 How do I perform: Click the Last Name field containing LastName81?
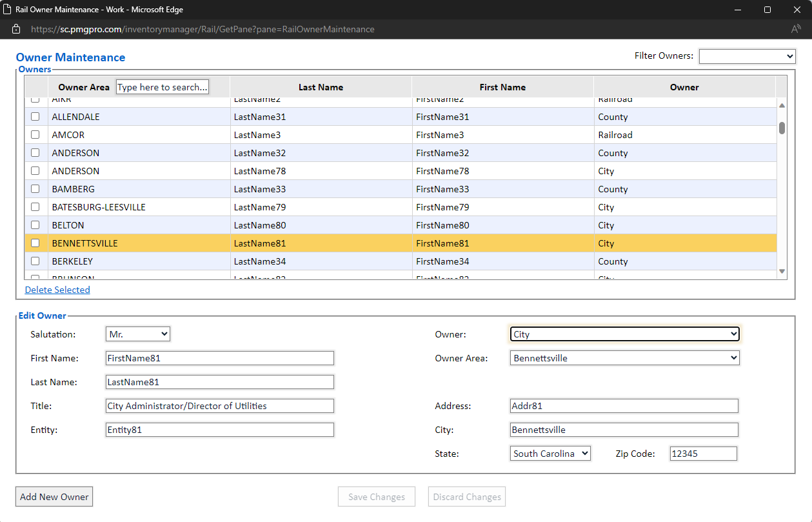click(x=220, y=382)
